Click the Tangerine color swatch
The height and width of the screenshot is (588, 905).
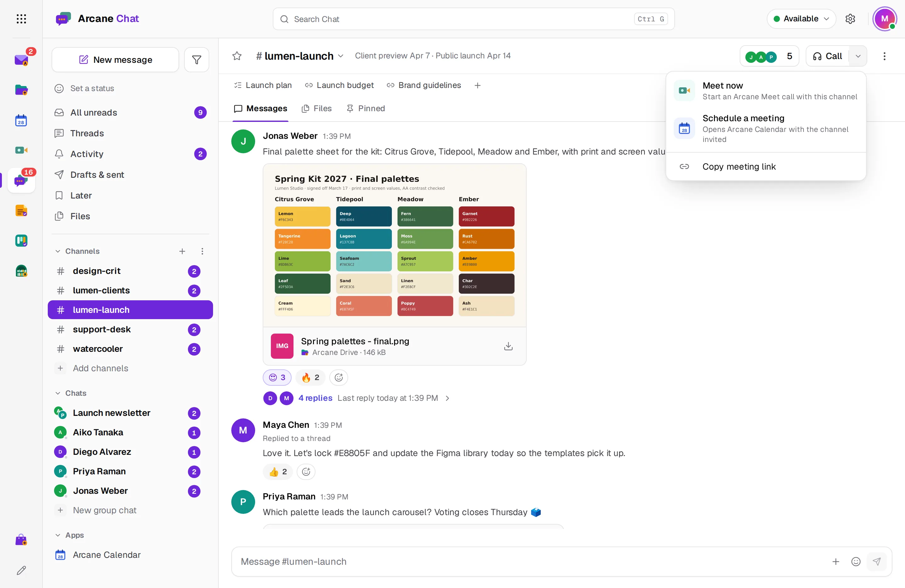302,239
